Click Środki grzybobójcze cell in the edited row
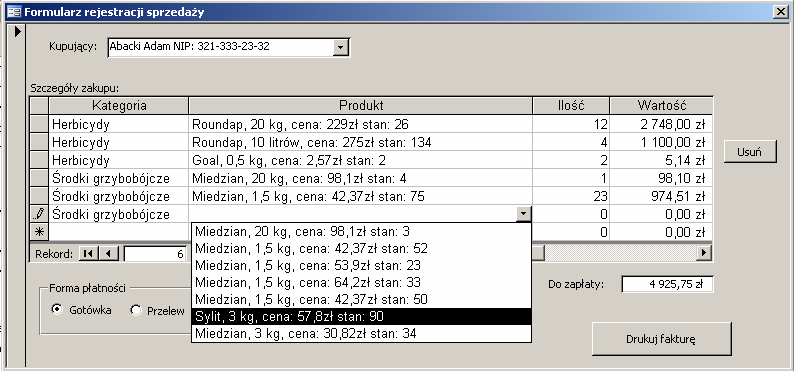The height and width of the screenshot is (371, 794). (x=119, y=215)
